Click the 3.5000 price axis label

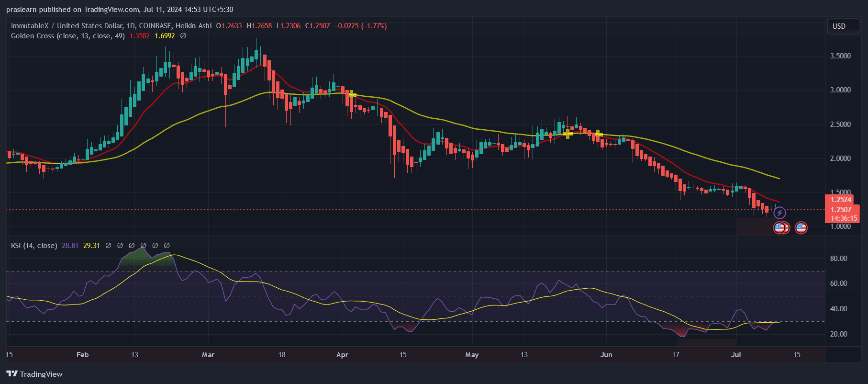click(840, 56)
